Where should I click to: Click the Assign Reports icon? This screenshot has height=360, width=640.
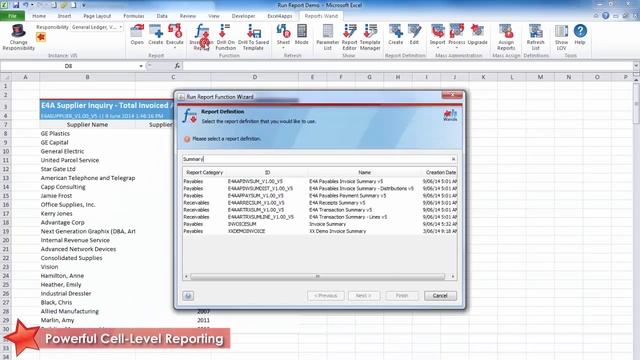click(506, 37)
